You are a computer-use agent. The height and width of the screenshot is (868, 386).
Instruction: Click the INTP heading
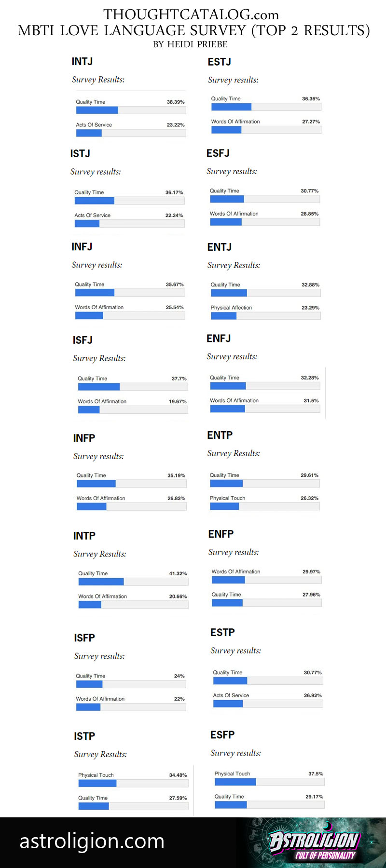pyautogui.click(x=84, y=536)
